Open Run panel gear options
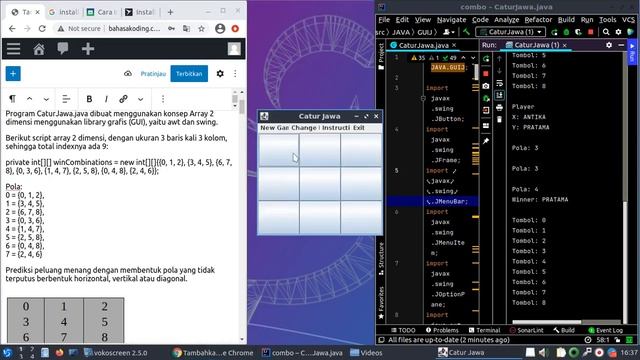This screenshot has height=360, width=640. [x=609, y=45]
